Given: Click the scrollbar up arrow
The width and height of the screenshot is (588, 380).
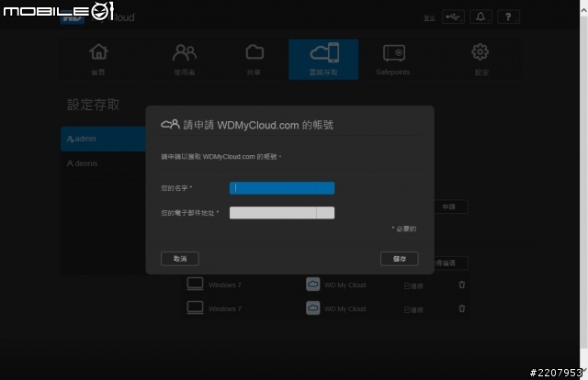Looking at the screenshot, I should coord(584,10).
